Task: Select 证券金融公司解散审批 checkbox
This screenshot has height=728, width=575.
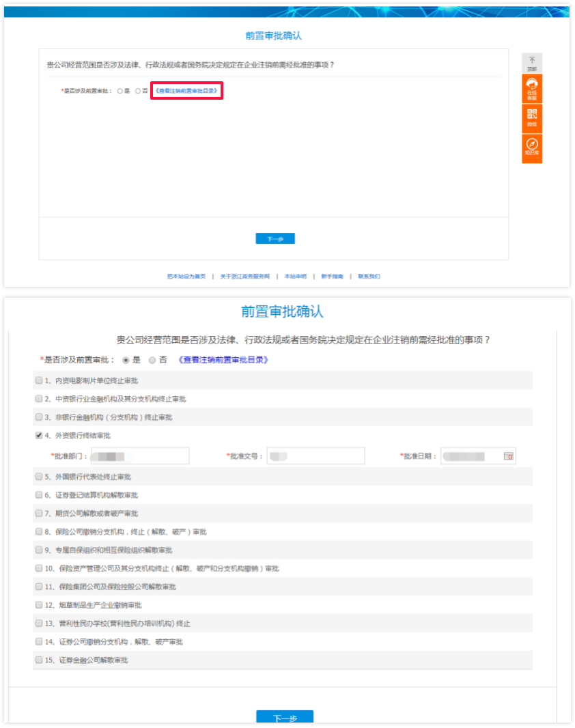Action: [39, 660]
